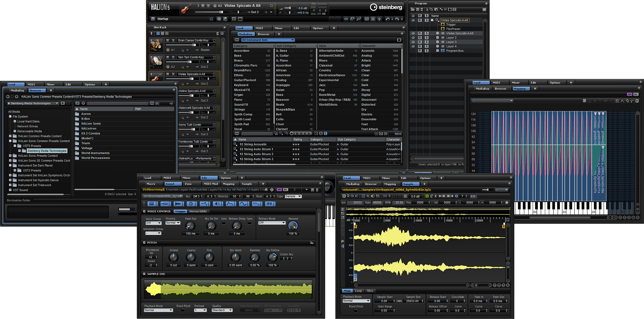Open the MIDI Mod tab

tap(211, 184)
